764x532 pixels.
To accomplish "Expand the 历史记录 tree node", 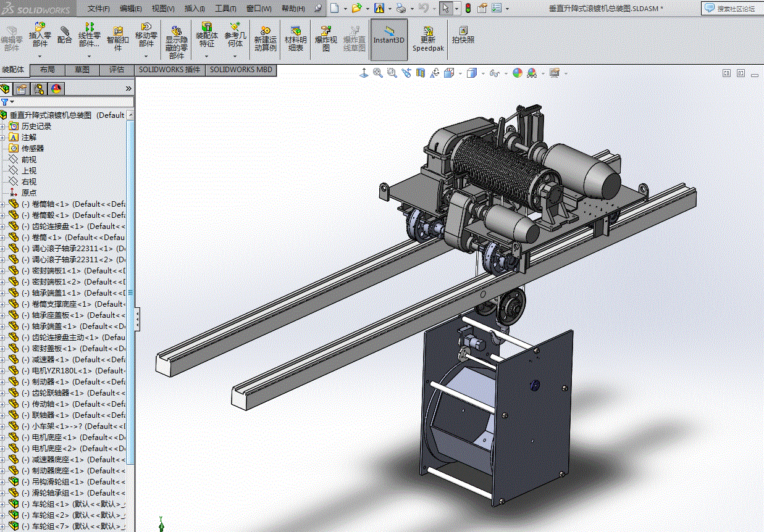I will tap(3, 126).
